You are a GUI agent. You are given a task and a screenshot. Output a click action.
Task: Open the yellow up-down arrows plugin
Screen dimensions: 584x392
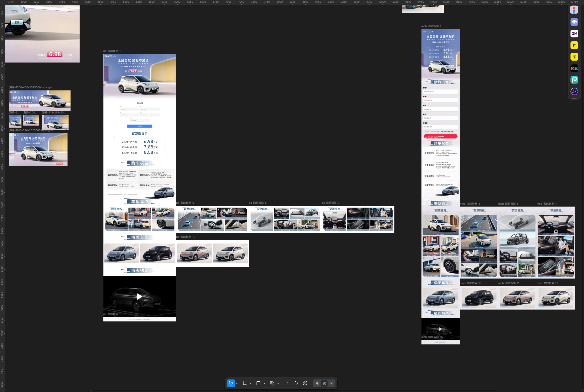point(574,45)
